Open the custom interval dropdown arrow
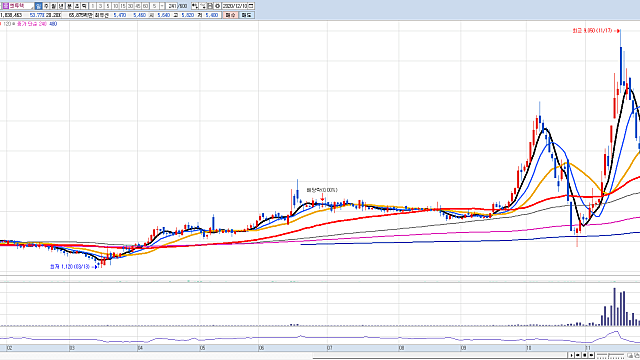The image size is (640, 360). (x=162, y=6)
